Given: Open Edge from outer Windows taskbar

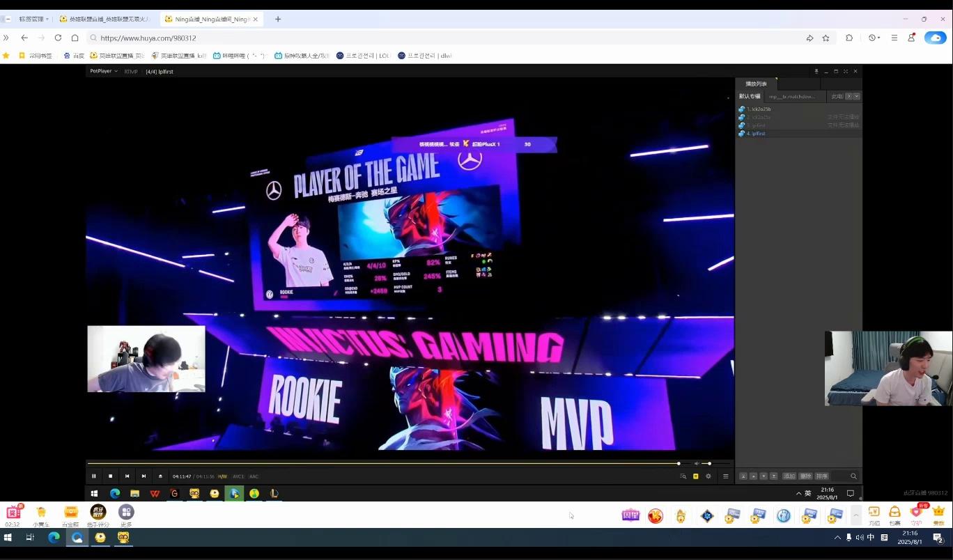Looking at the screenshot, I should (x=54, y=538).
